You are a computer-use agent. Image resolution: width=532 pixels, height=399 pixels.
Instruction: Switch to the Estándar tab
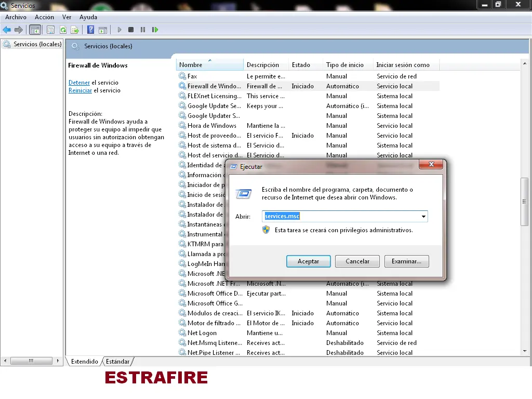(x=117, y=362)
